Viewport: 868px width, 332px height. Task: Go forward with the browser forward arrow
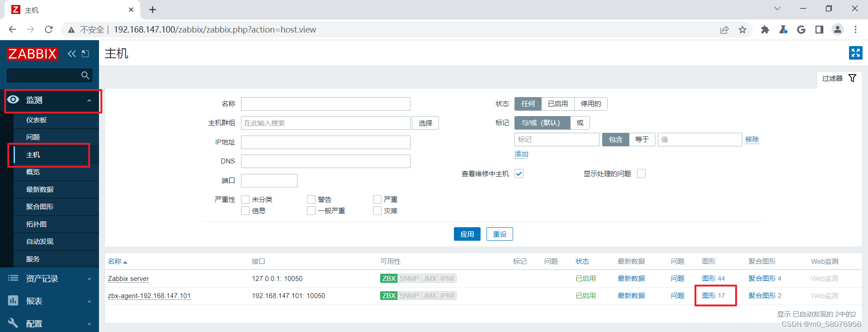point(30,29)
